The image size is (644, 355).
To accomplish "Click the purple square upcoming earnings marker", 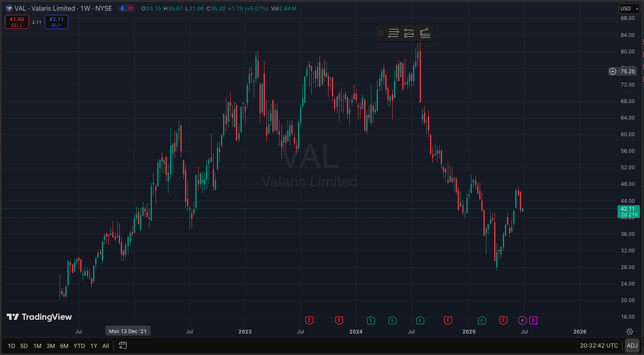I will 533,320.
